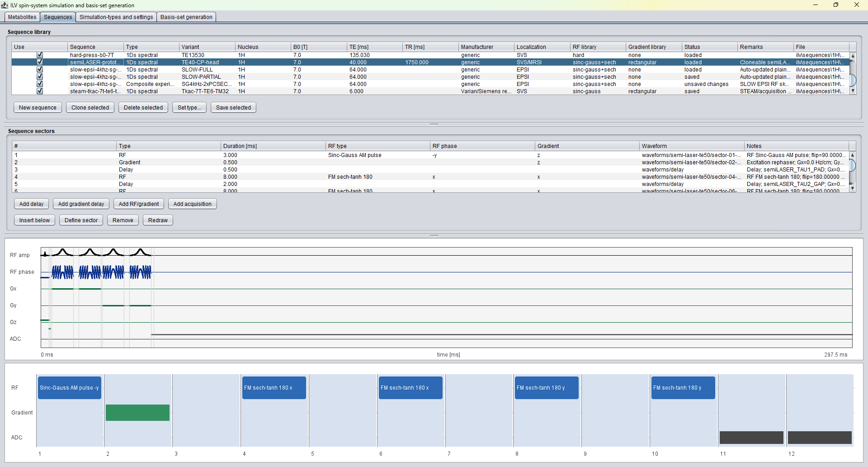This screenshot has height=467, width=868.
Task: Select the SLOW-PARTIAL variant row
Action: [x=430, y=76]
